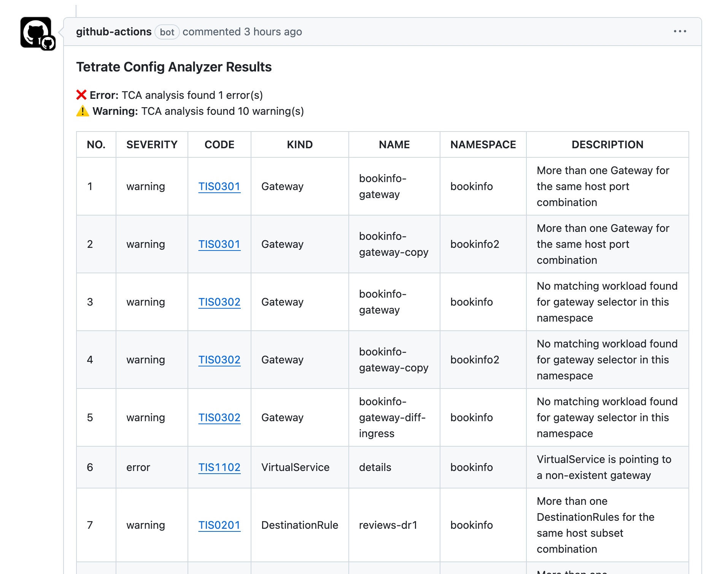The height and width of the screenshot is (574, 728).
Task: Open the TIS1102 error code link
Action: (219, 467)
